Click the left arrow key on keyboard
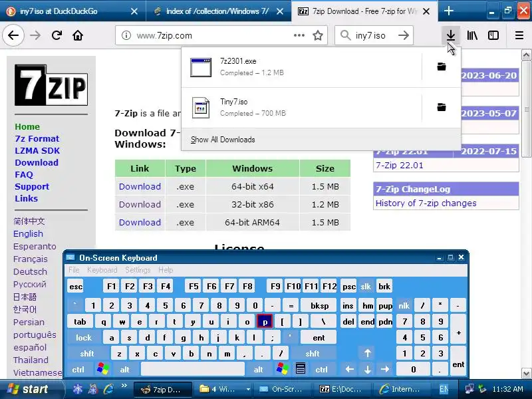 (350, 369)
